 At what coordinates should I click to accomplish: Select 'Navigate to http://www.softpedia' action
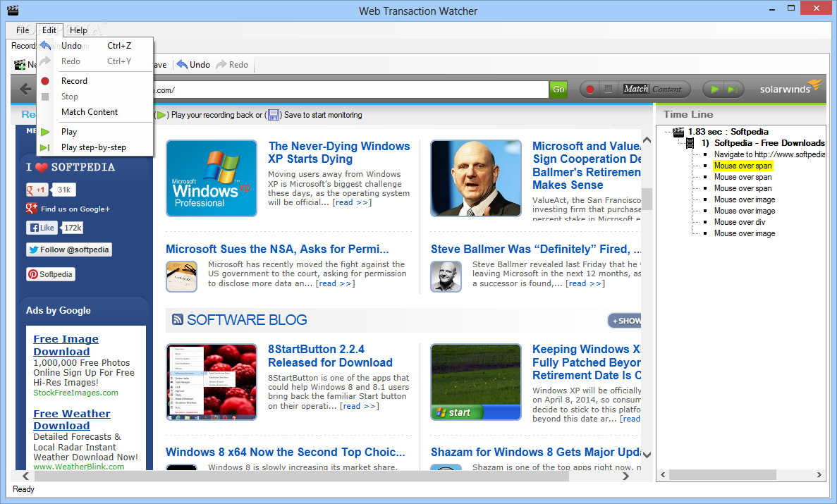coord(769,154)
